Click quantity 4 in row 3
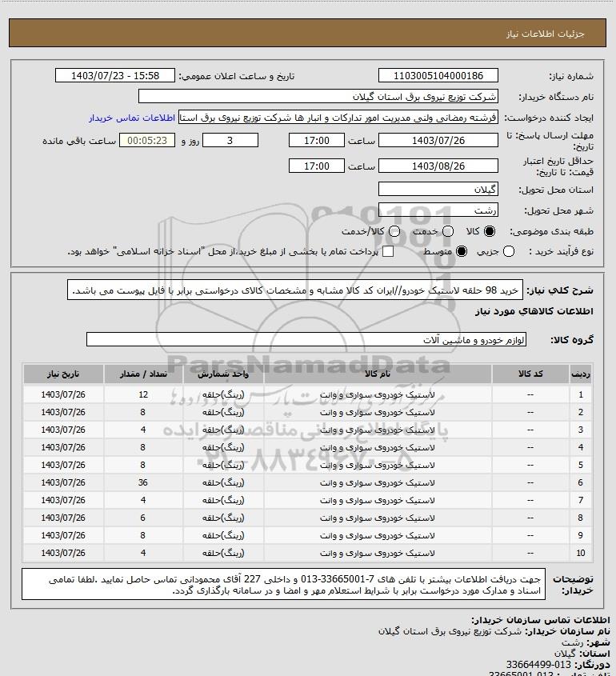 pos(143,430)
